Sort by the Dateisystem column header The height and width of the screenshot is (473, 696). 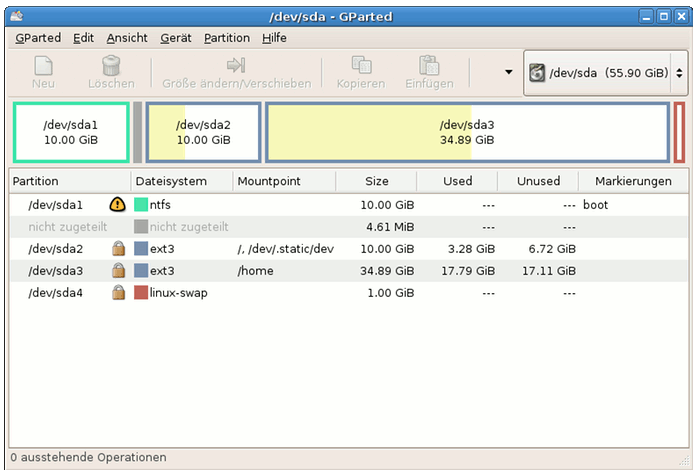182,181
